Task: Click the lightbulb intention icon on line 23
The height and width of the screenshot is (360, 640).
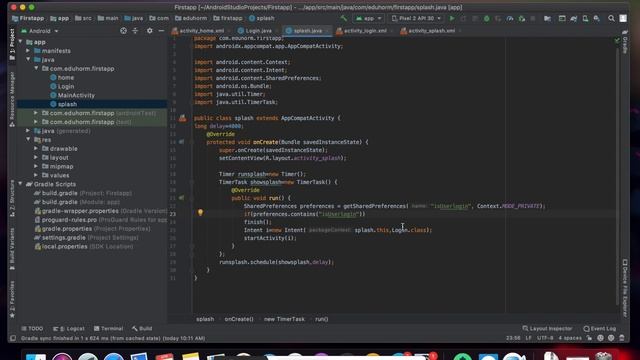Action: click(x=200, y=212)
